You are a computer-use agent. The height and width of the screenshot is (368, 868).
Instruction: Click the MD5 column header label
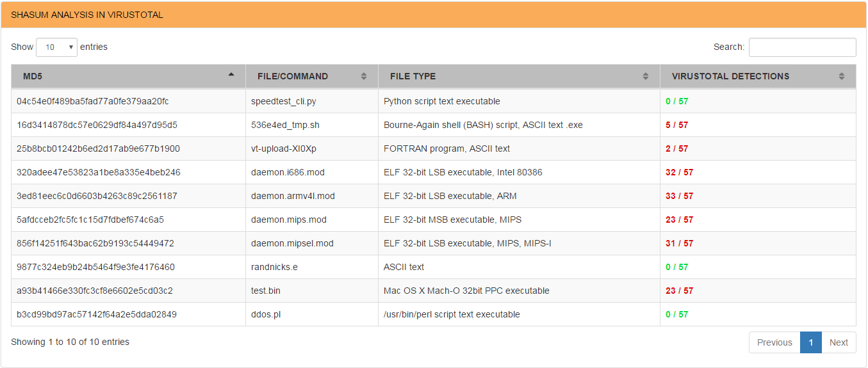click(33, 76)
